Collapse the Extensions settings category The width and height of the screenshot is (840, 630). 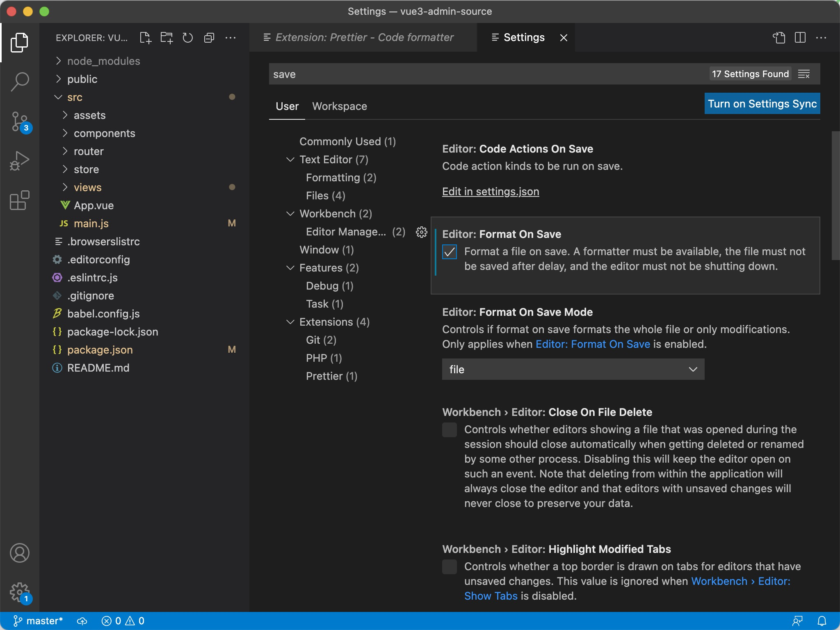[x=290, y=322]
